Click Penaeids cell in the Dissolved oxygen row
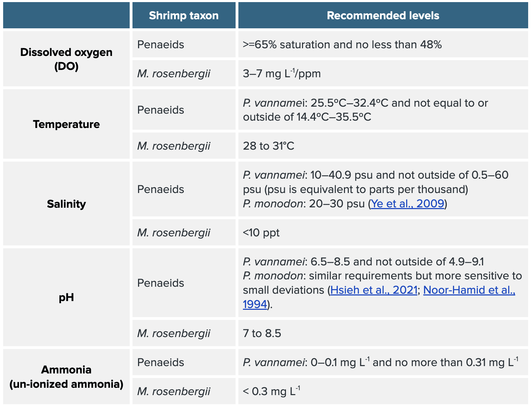This screenshot has width=532, height=407. pos(160,45)
